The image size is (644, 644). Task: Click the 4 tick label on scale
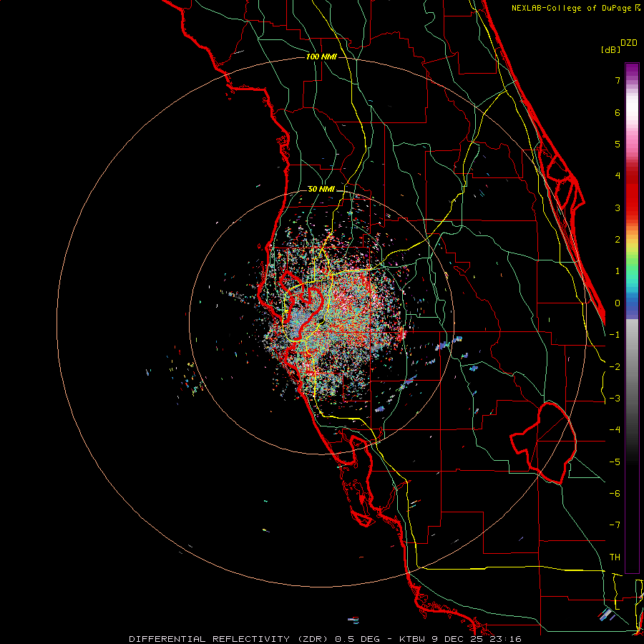coord(618,176)
